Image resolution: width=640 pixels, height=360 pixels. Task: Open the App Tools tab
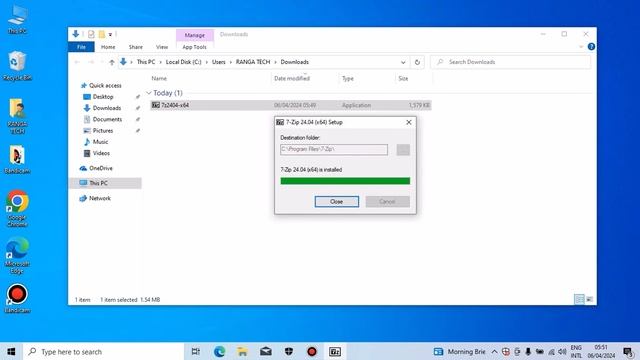click(194, 47)
